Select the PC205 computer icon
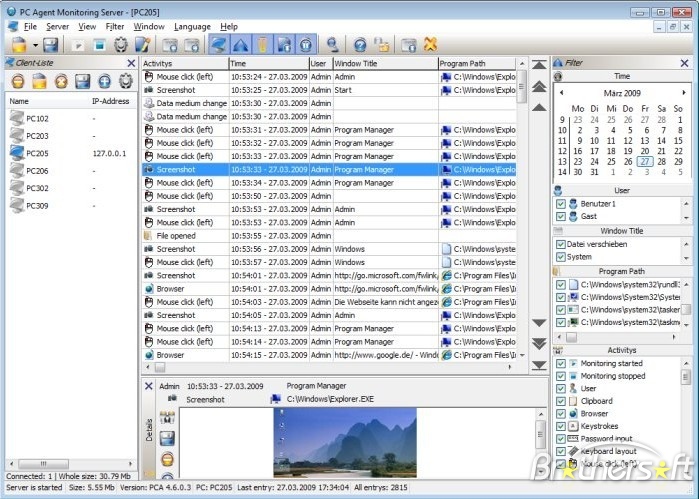This screenshot has height=499, width=699. pyautogui.click(x=17, y=153)
